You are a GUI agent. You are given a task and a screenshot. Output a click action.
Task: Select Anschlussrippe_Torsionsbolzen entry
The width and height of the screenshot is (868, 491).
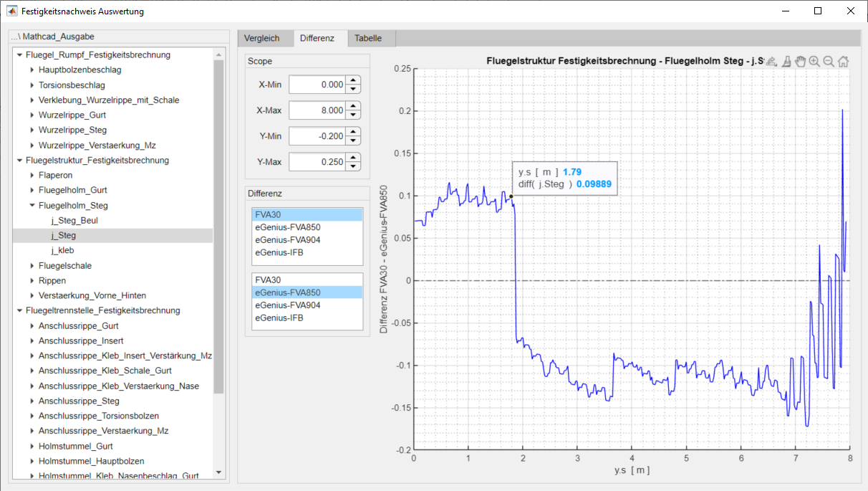point(99,416)
